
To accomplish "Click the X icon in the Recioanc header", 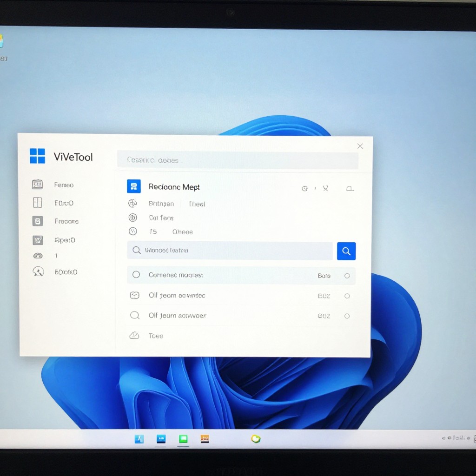I will click(325, 189).
